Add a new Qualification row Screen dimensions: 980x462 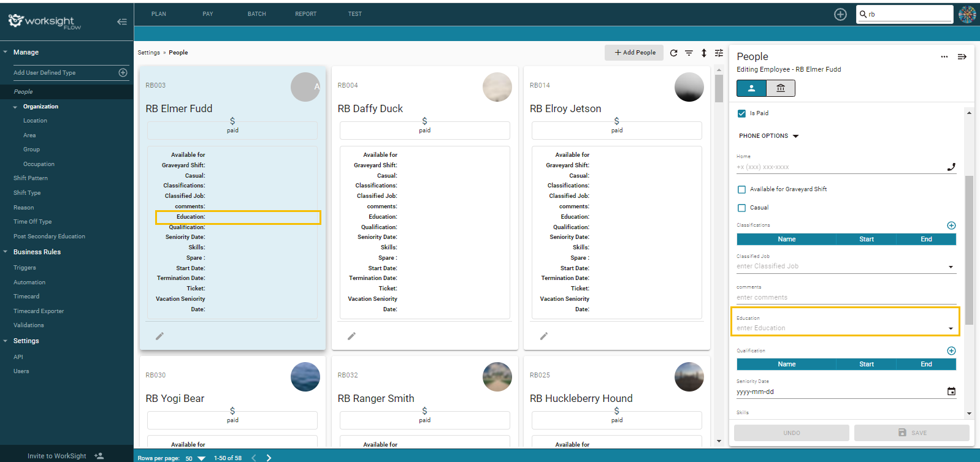951,350
